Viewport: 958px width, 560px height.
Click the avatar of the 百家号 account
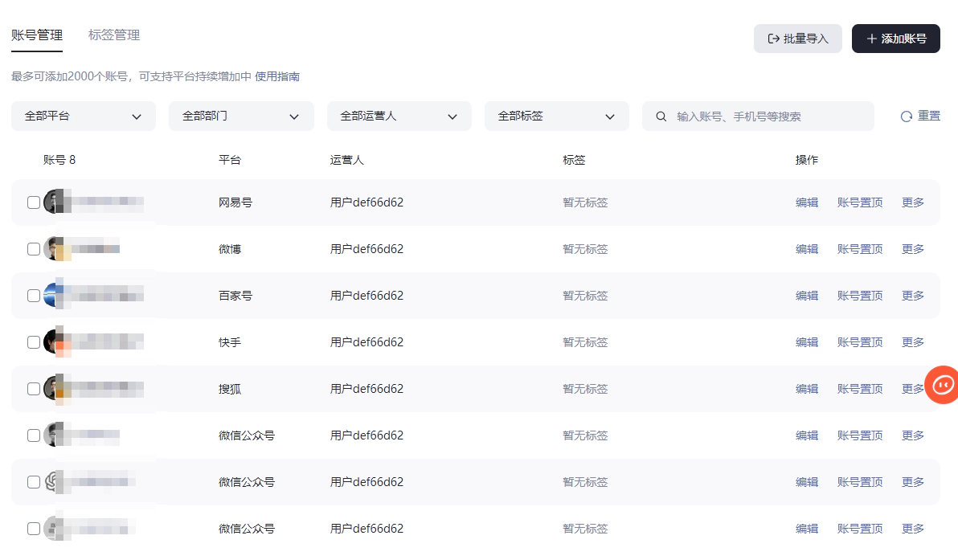pos(53,296)
